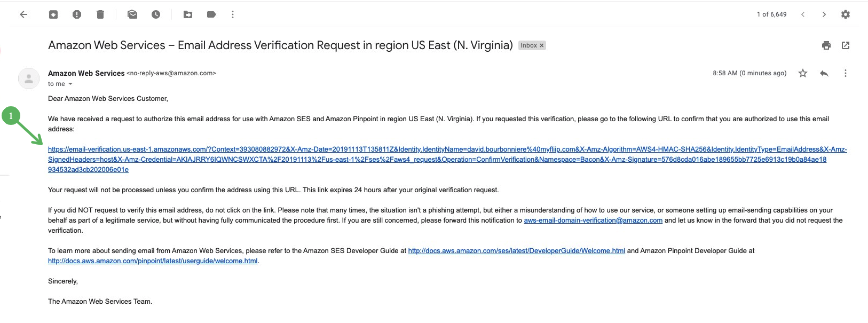The width and height of the screenshot is (868, 323).
Task: Snooze this email with clock icon
Action: point(156,14)
